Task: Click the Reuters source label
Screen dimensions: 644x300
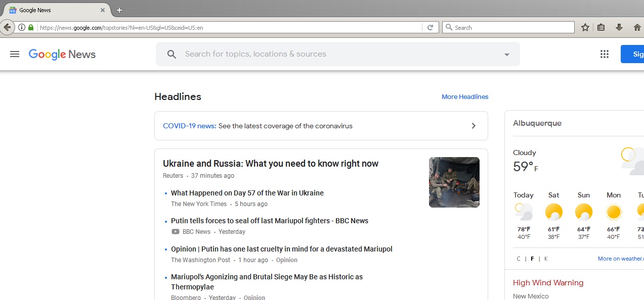Action: tap(173, 176)
